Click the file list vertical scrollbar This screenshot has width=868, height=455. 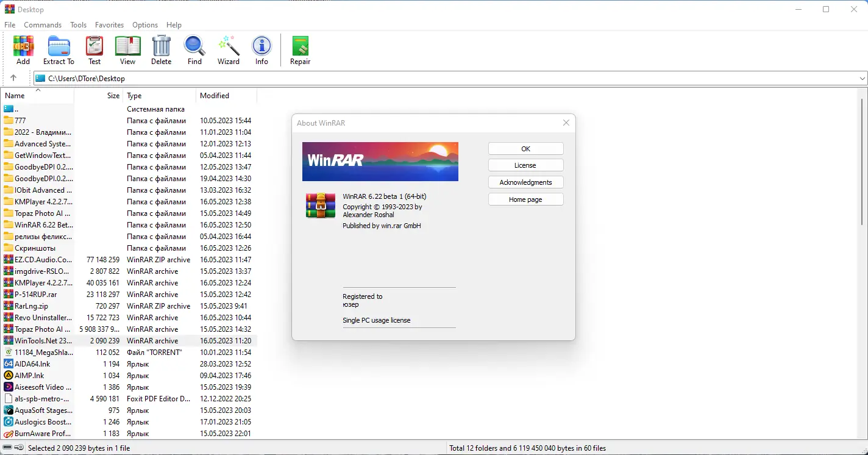[863, 162]
